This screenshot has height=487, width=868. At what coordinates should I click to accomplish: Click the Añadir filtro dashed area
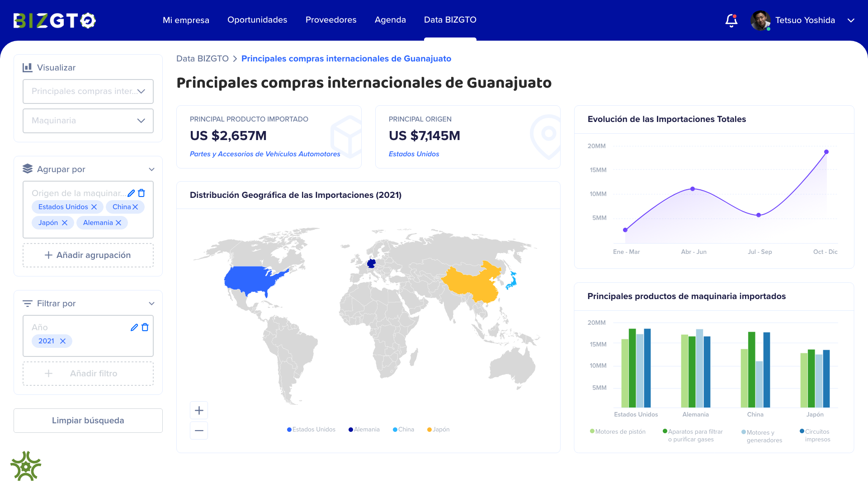pos(88,373)
